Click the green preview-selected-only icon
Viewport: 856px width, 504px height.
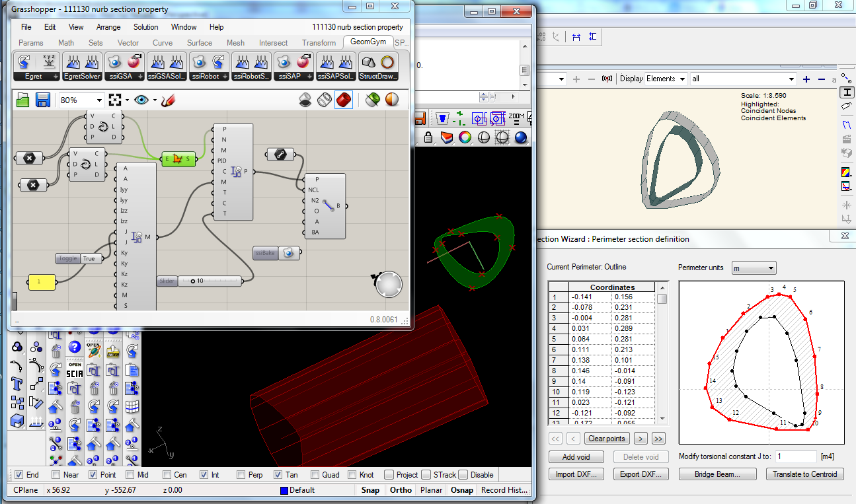373,100
